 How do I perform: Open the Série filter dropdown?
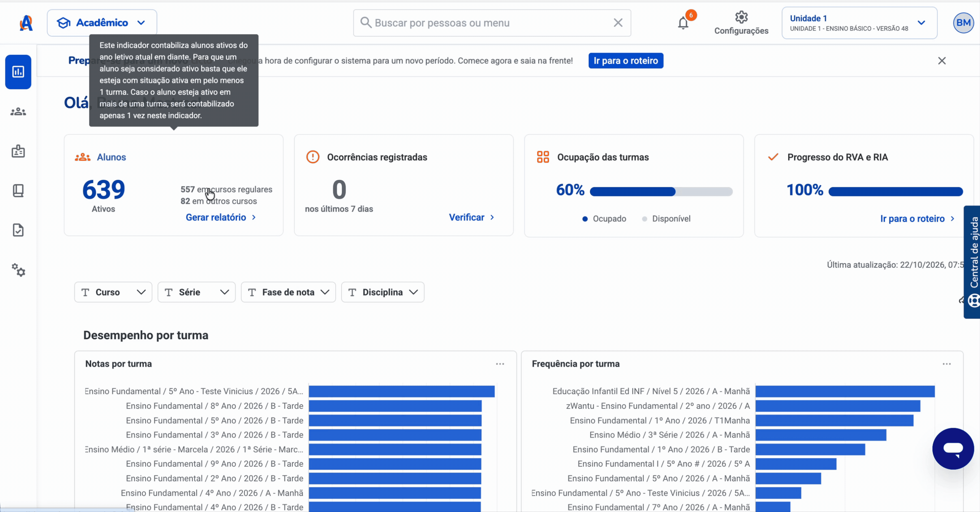pyautogui.click(x=196, y=292)
